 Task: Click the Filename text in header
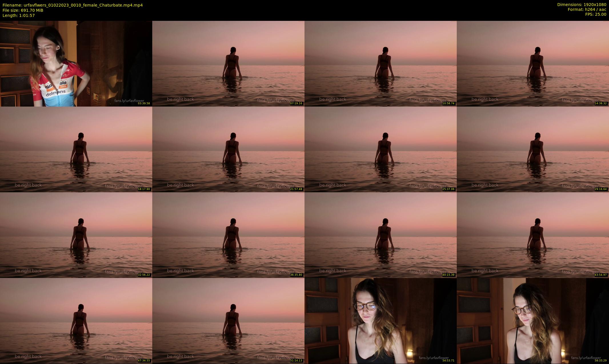click(x=73, y=5)
